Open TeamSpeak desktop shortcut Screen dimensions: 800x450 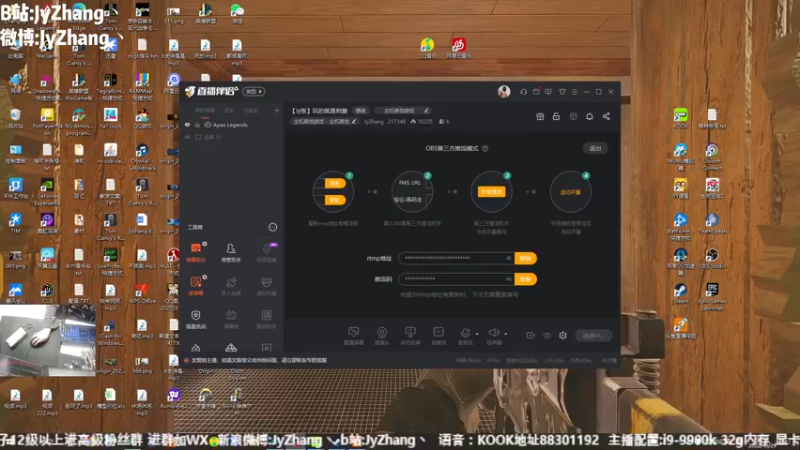(712, 226)
